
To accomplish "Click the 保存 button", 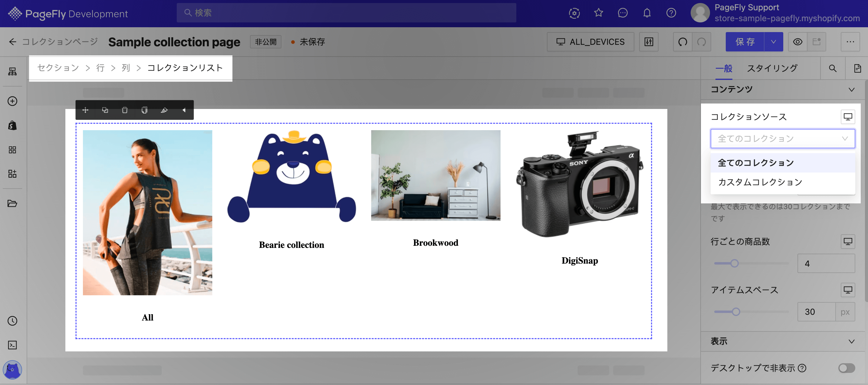I will point(745,42).
